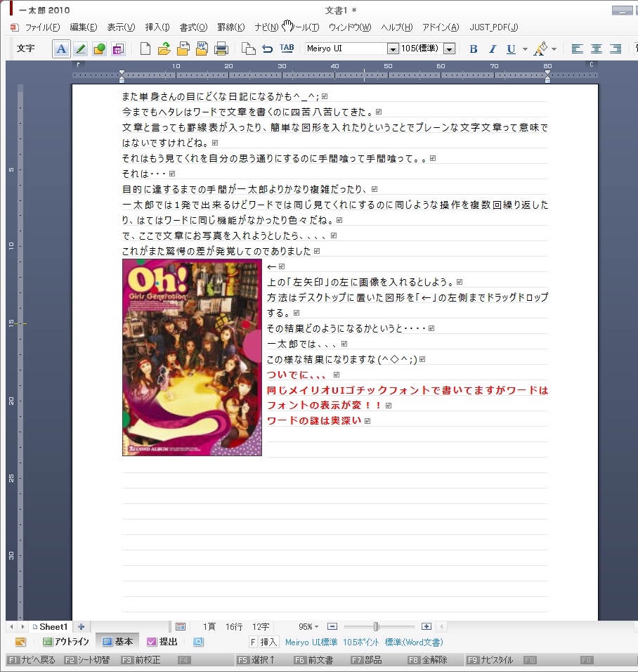Viewport: 638px width, 672px height.
Task: Open the ウィンドウ(W) menu
Action: [350, 27]
